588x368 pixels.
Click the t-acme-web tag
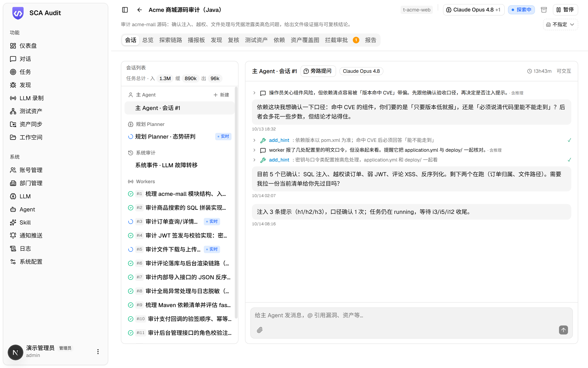tap(416, 10)
